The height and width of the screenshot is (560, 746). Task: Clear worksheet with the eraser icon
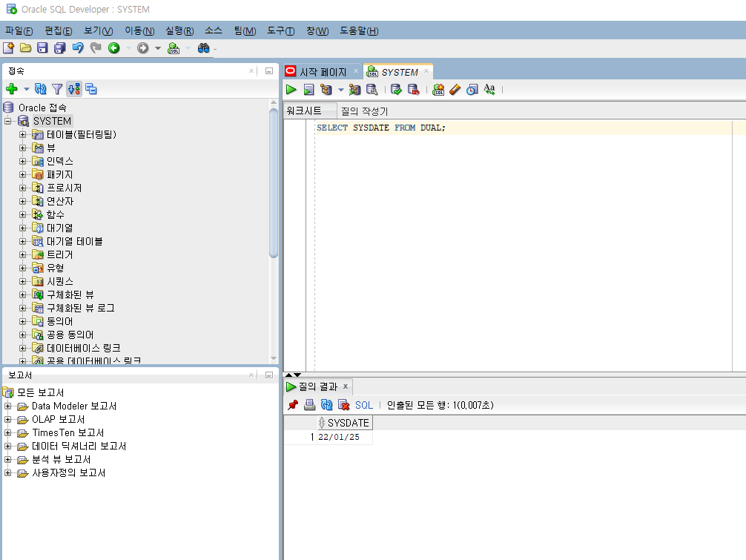455,90
